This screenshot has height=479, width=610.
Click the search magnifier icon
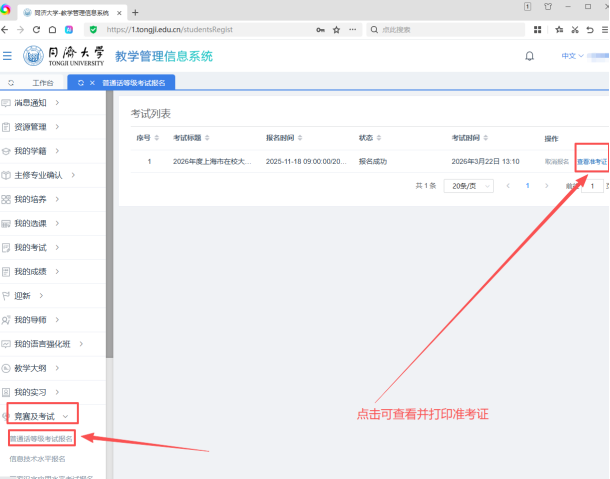[x=374, y=30]
